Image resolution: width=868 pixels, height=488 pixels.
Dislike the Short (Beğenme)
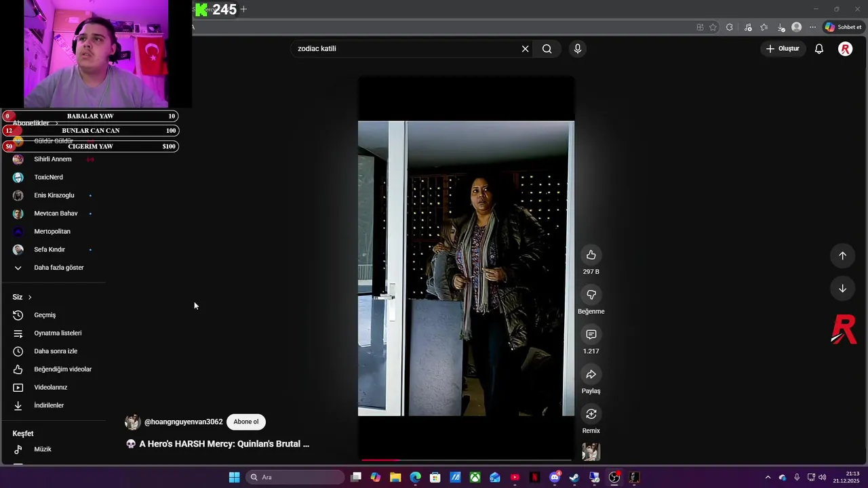click(591, 295)
